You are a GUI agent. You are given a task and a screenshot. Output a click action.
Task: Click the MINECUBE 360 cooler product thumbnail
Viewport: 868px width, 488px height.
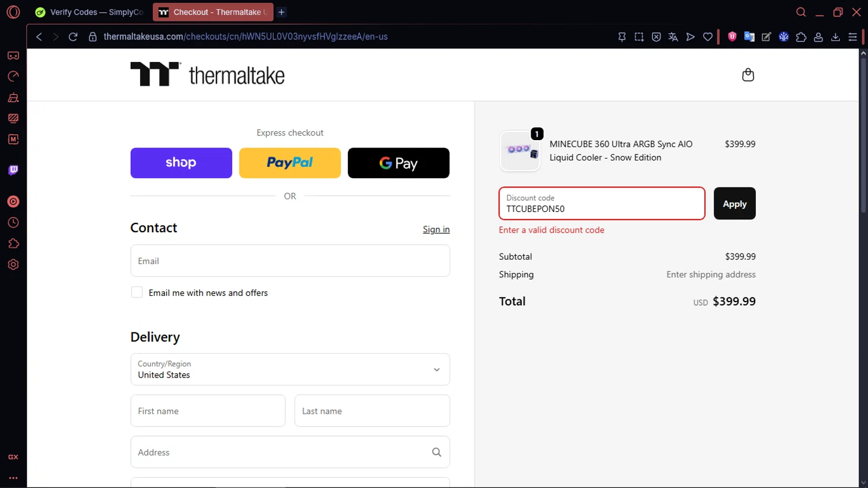click(x=520, y=151)
